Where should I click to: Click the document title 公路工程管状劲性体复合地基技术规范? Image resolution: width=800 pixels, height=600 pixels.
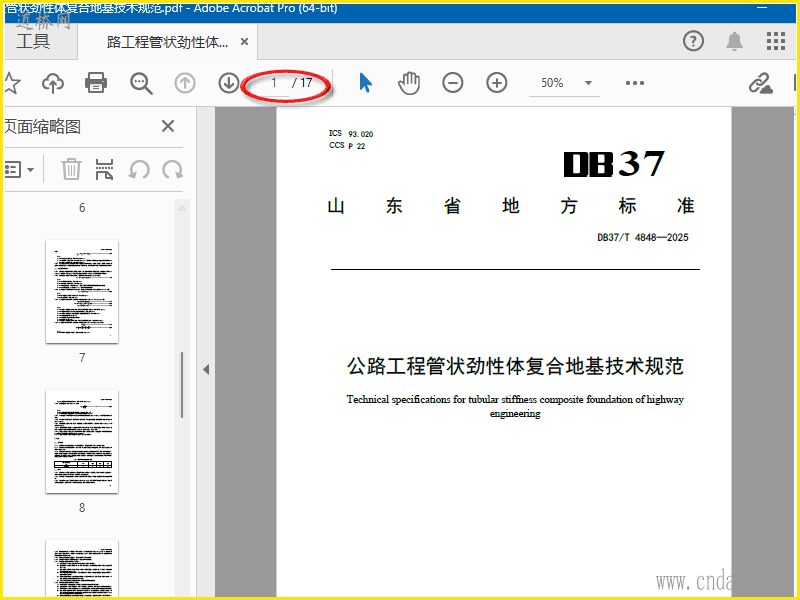point(515,366)
